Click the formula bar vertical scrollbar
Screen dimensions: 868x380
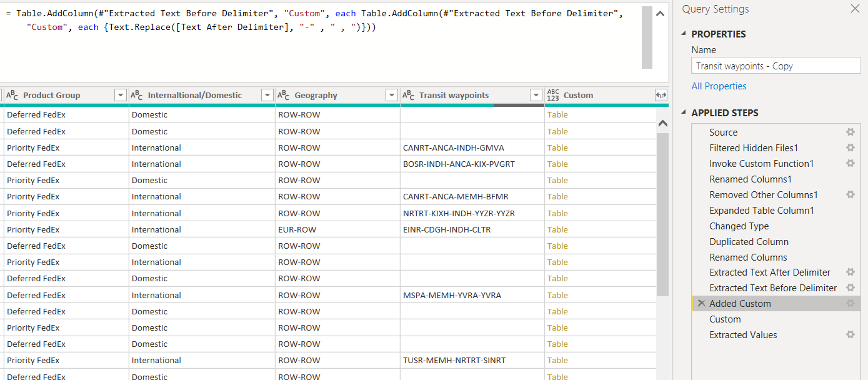[647, 37]
